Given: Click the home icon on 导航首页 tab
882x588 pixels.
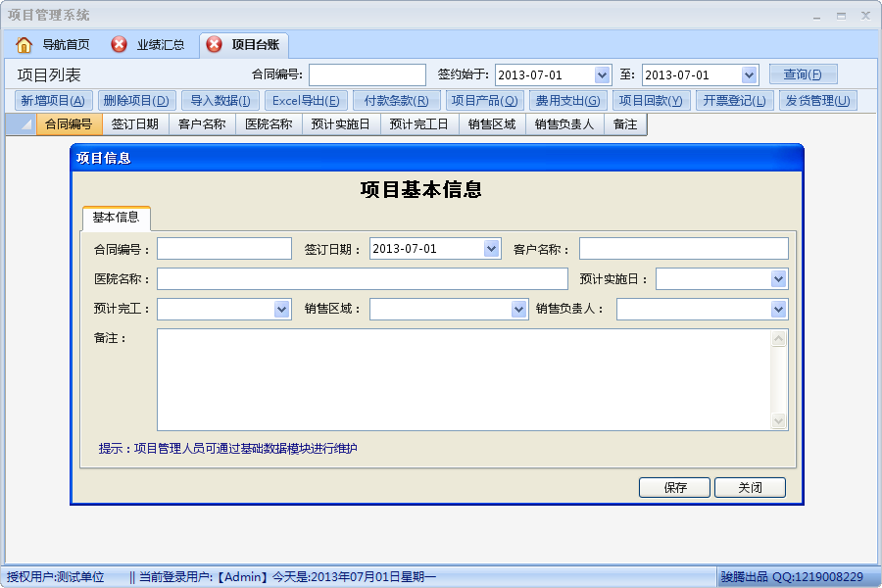Looking at the screenshot, I should click(x=24, y=45).
